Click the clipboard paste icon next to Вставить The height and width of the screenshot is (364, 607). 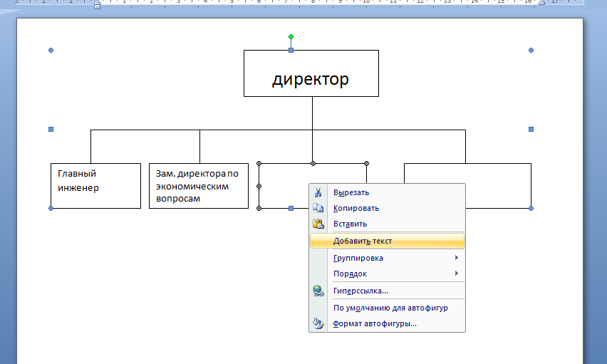[318, 224]
